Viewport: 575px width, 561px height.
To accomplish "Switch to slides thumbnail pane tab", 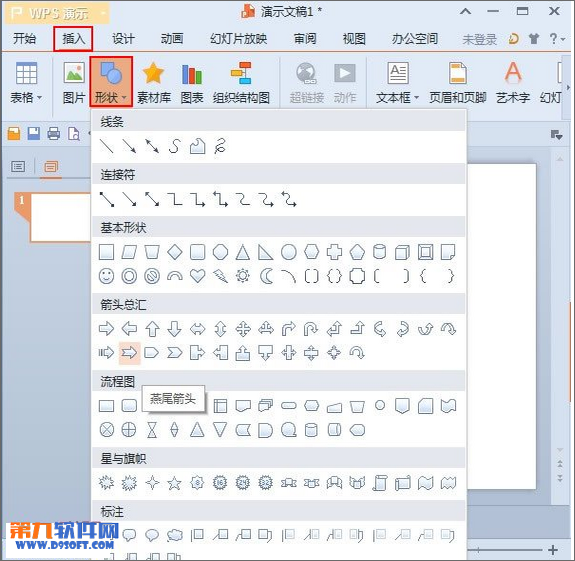I will (x=51, y=167).
